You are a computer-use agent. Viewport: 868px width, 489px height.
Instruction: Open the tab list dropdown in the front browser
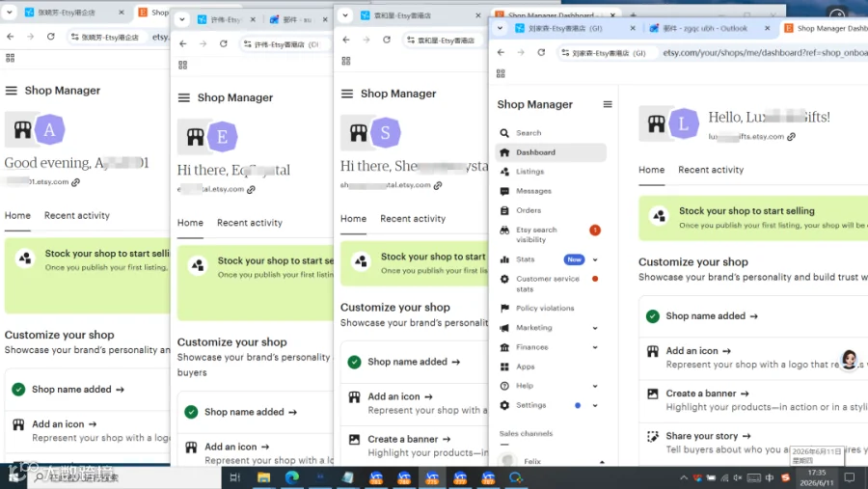(500, 28)
